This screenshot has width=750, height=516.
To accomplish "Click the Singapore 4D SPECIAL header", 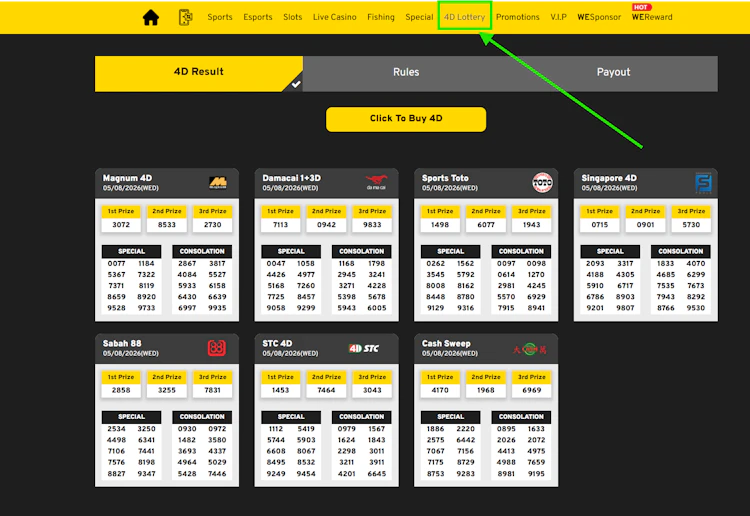I will pos(610,252).
